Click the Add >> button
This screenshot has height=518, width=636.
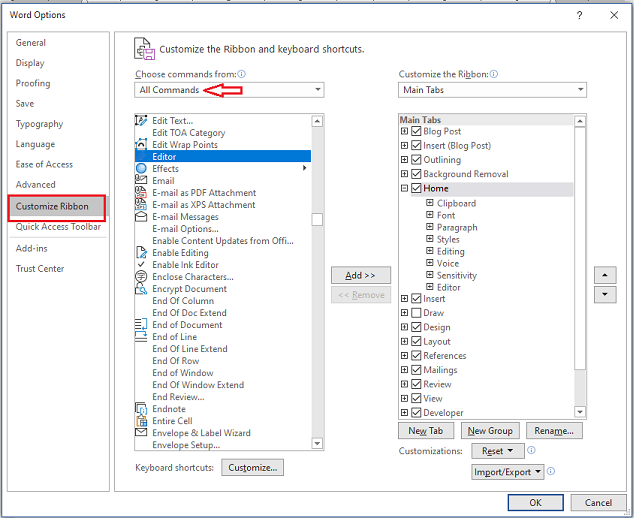pyautogui.click(x=361, y=275)
